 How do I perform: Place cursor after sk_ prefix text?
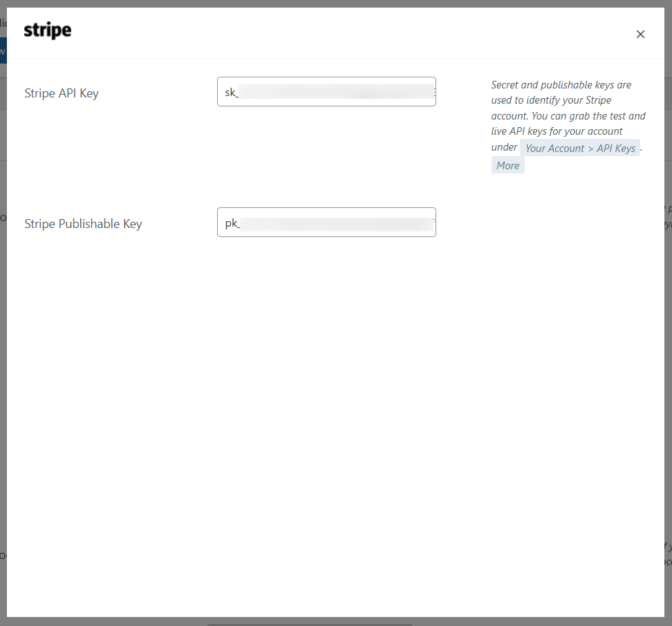[x=239, y=93]
